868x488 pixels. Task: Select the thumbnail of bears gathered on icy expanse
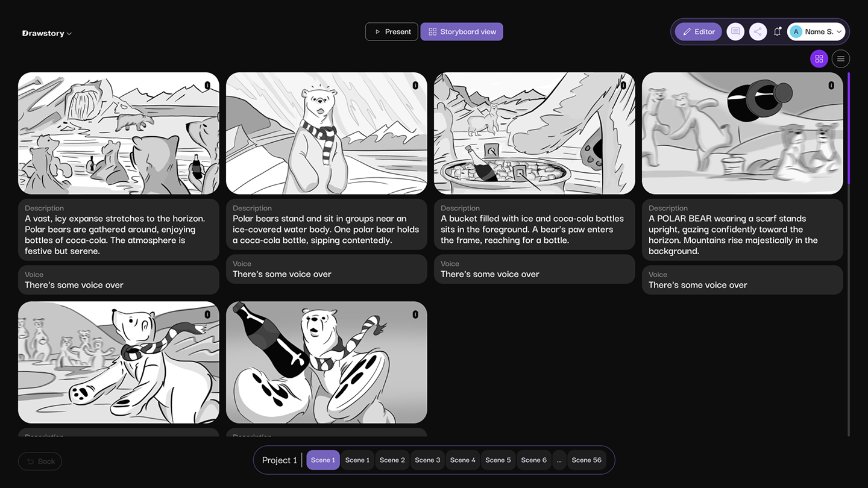[x=119, y=133]
